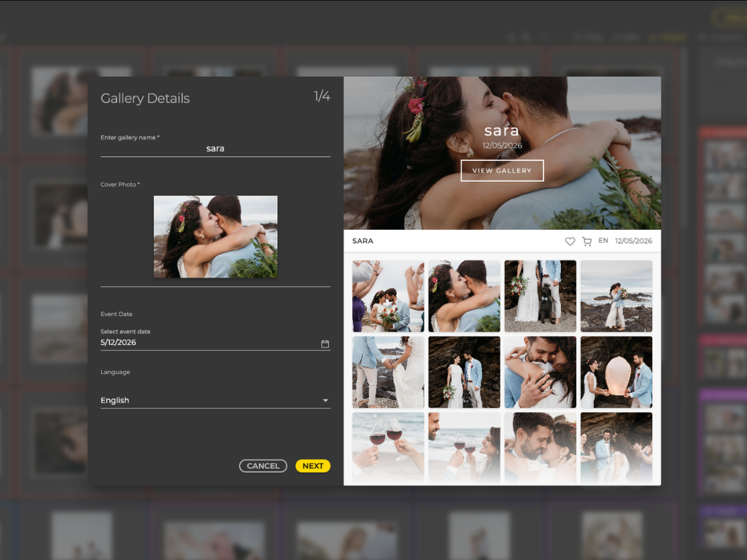Open the wedding guests cheering photo thumbnail

tap(388, 296)
